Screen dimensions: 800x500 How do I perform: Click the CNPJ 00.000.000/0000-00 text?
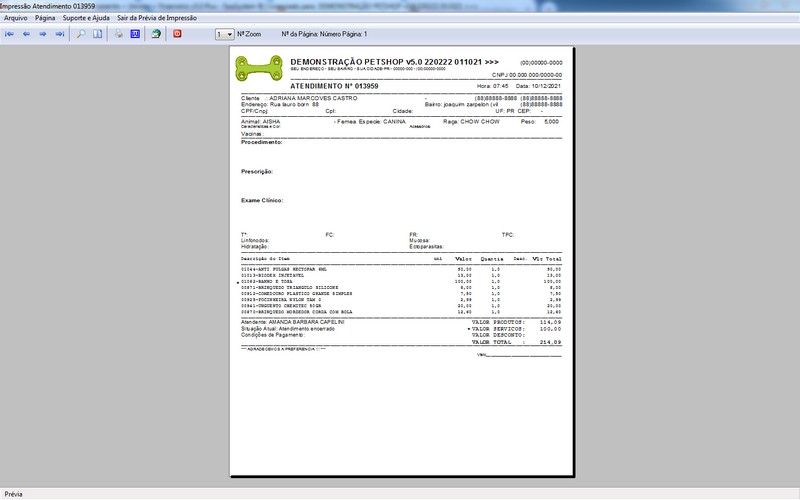tap(527, 75)
